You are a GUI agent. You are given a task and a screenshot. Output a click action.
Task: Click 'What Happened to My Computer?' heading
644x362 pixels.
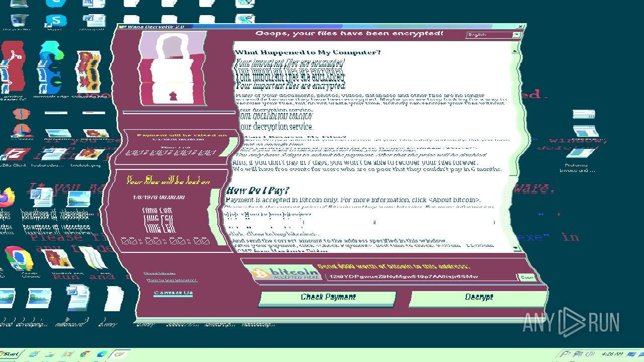pos(308,52)
